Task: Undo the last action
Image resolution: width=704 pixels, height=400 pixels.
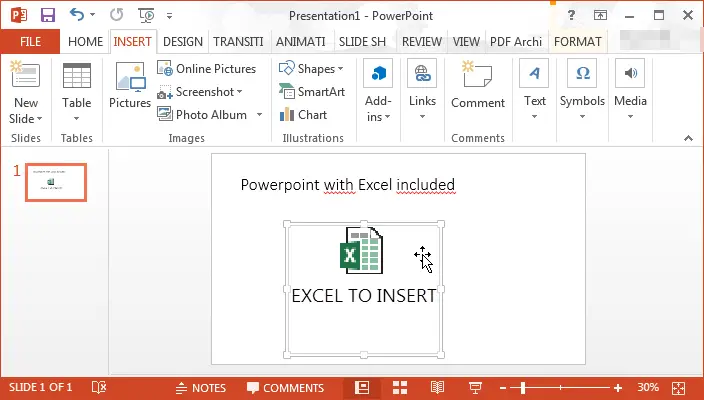Action: 76,15
